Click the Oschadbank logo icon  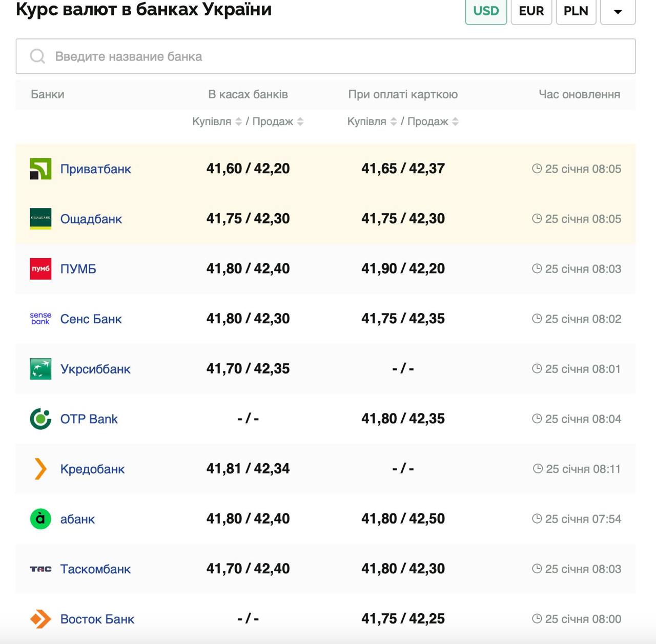point(40,219)
